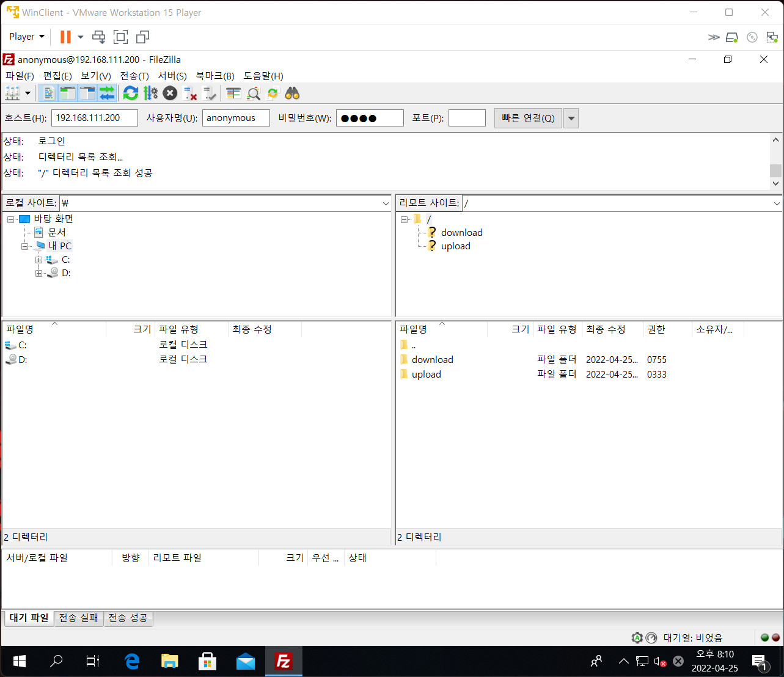Sort local list by 크기 column
This screenshot has height=677, width=784.
click(x=130, y=329)
